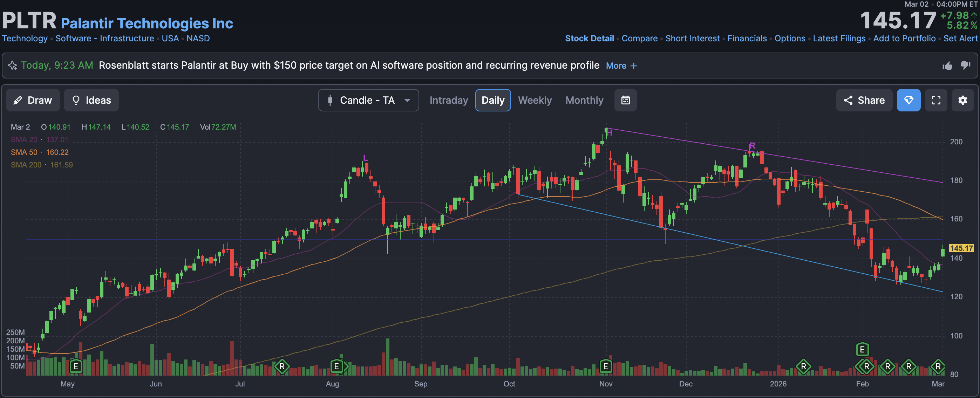This screenshot has width=980, height=398.
Task: Click the blue diamond premium icon
Action: point(908,100)
